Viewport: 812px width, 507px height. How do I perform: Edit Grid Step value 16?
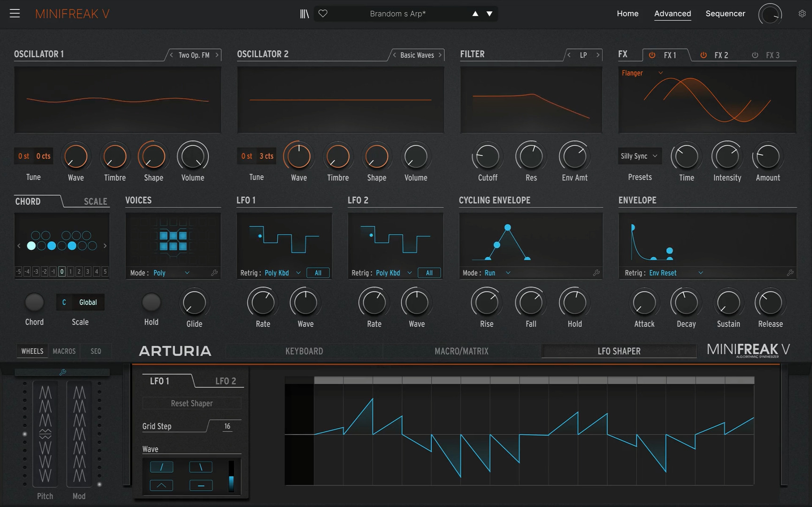pos(227,426)
